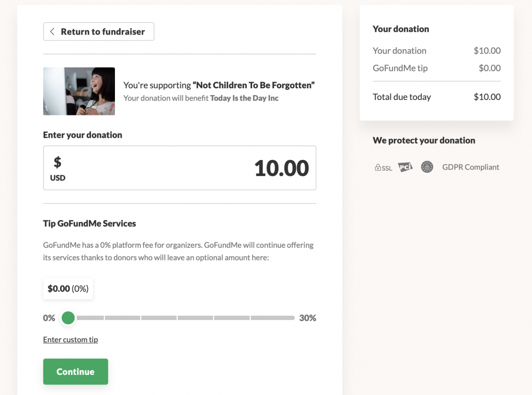Click the GDPR Compliant label
The width and height of the screenshot is (532, 395).
click(471, 167)
